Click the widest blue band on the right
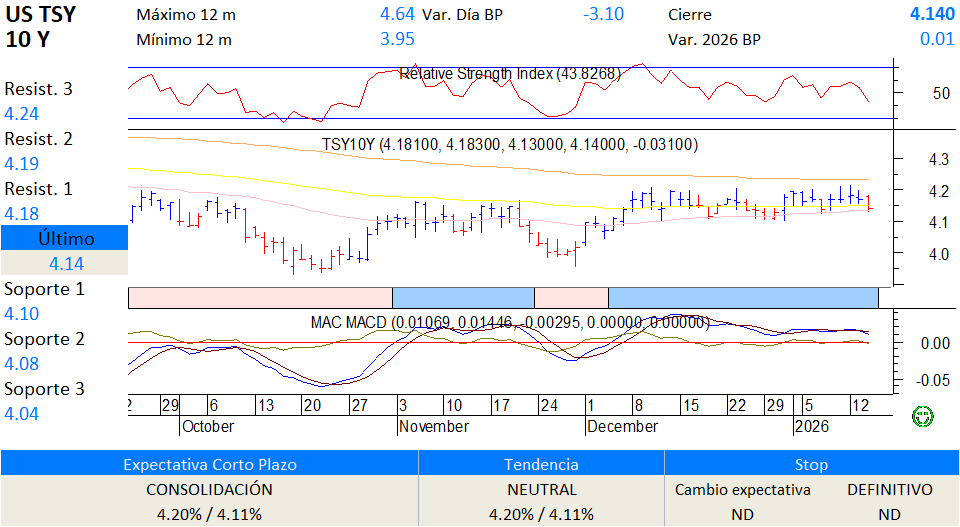This screenshot has width=960, height=527. (x=743, y=297)
